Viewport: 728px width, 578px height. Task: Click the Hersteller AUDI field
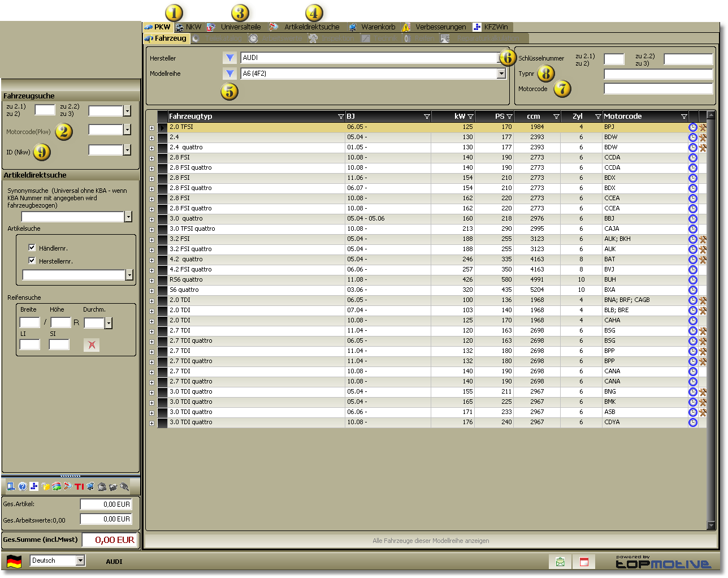tap(370, 58)
